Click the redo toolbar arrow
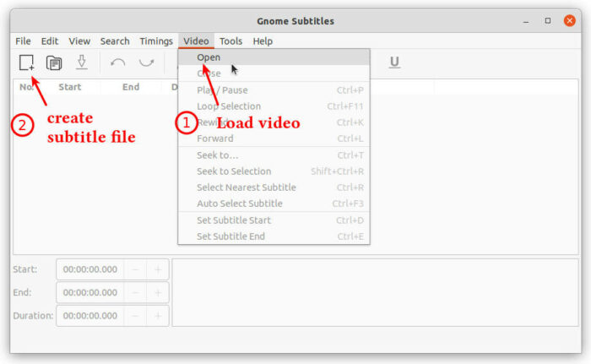 pos(146,62)
